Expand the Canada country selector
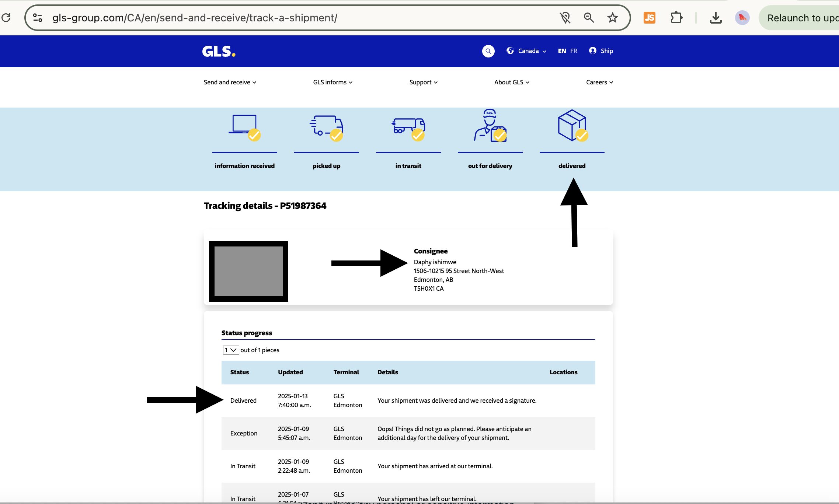The width and height of the screenshot is (839, 504). 532,51
